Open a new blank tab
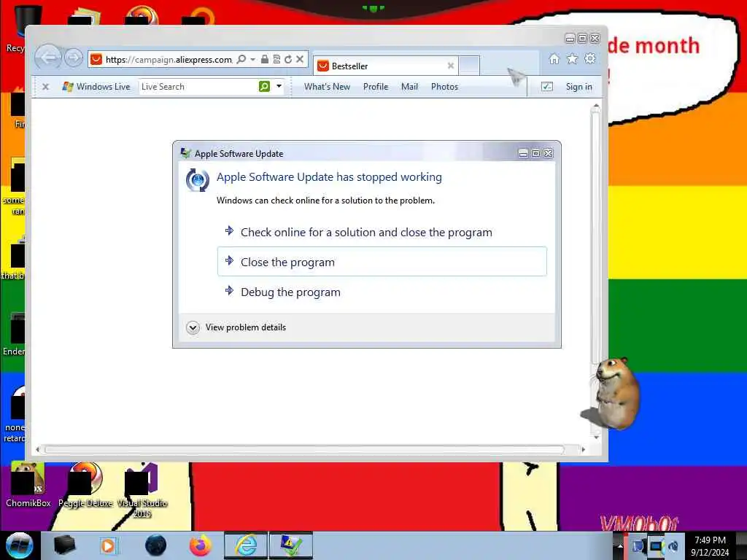747x560 pixels. coord(469,66)
